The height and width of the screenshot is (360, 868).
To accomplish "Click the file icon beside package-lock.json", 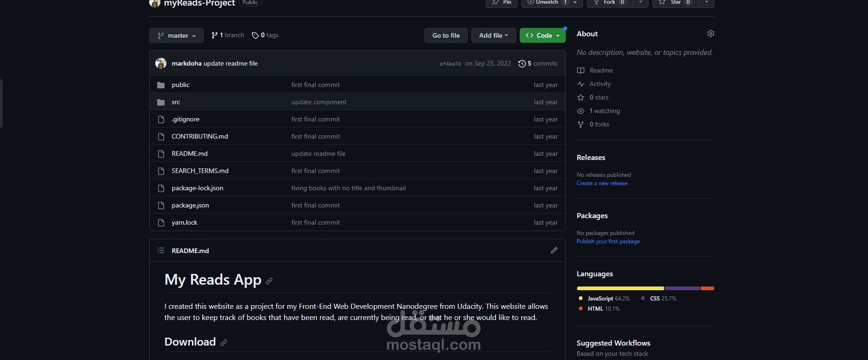I will pyautogui.click(x=161, y=188).
